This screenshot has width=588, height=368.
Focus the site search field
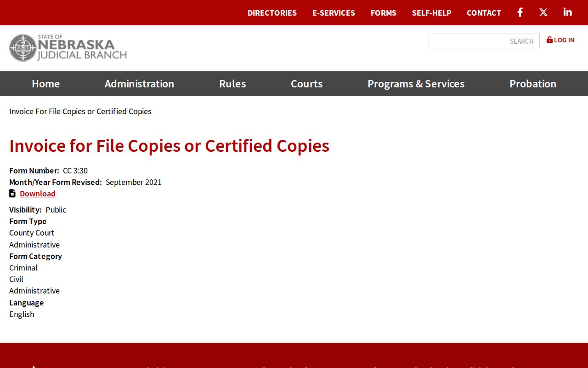click(x=484, y=41)
